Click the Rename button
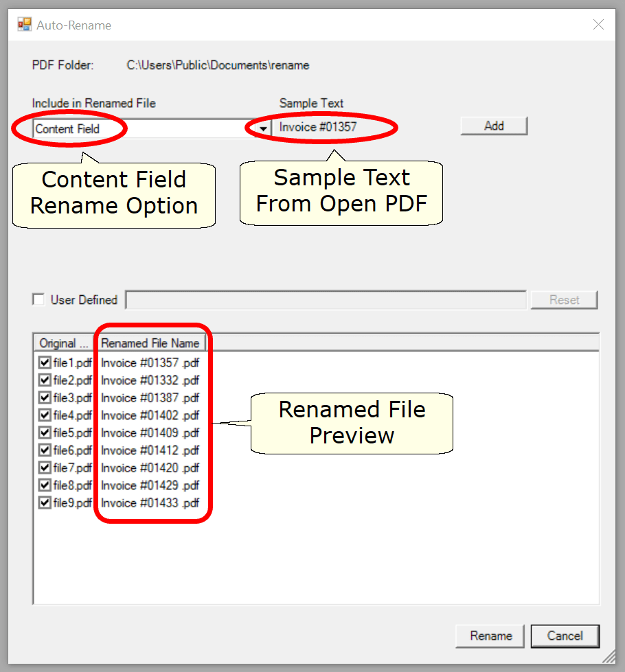The image size is (625, 672). 489,636
